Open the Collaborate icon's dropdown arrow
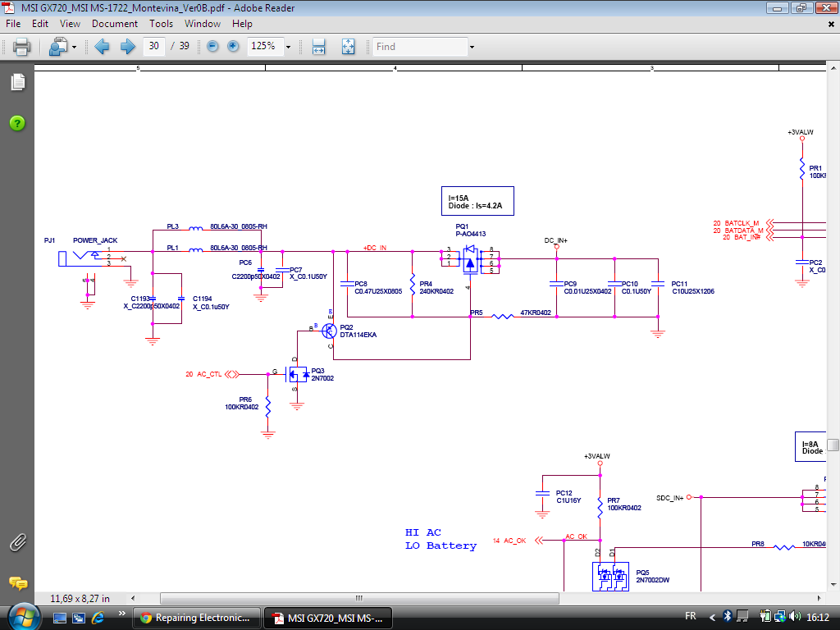Image resolution: width=840 pixels, height=630 pixels. [74, 47]
